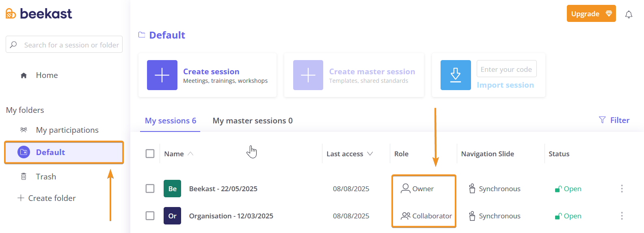
Task: Click Create master session label
Action: tap(372, 71)
